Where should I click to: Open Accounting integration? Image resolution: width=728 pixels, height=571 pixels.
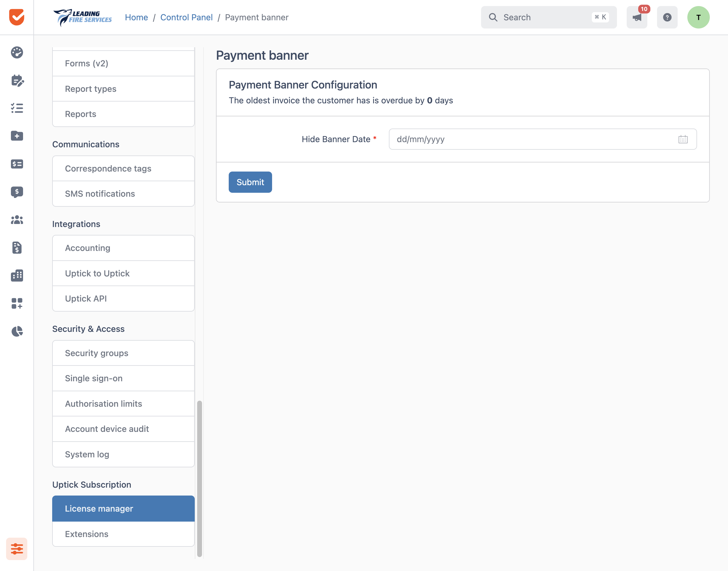123,248
